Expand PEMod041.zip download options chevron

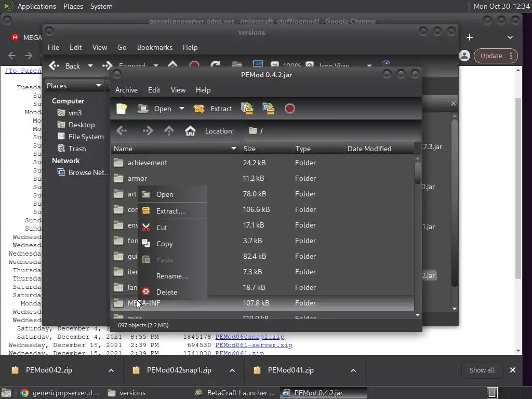pyautogui.click(x=353, y=370)
